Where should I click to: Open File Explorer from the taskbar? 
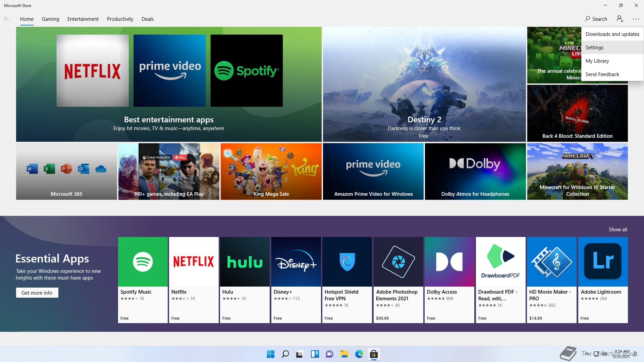344,354
